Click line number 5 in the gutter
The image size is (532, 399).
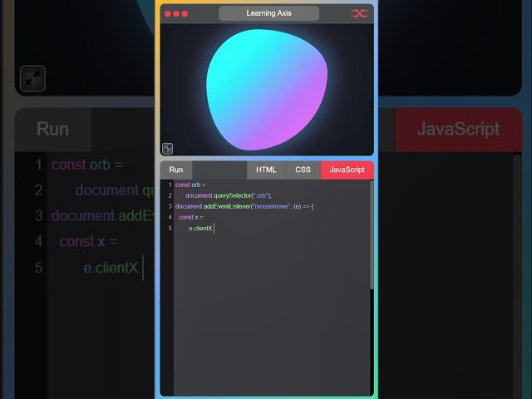click(x=170, y=229)
